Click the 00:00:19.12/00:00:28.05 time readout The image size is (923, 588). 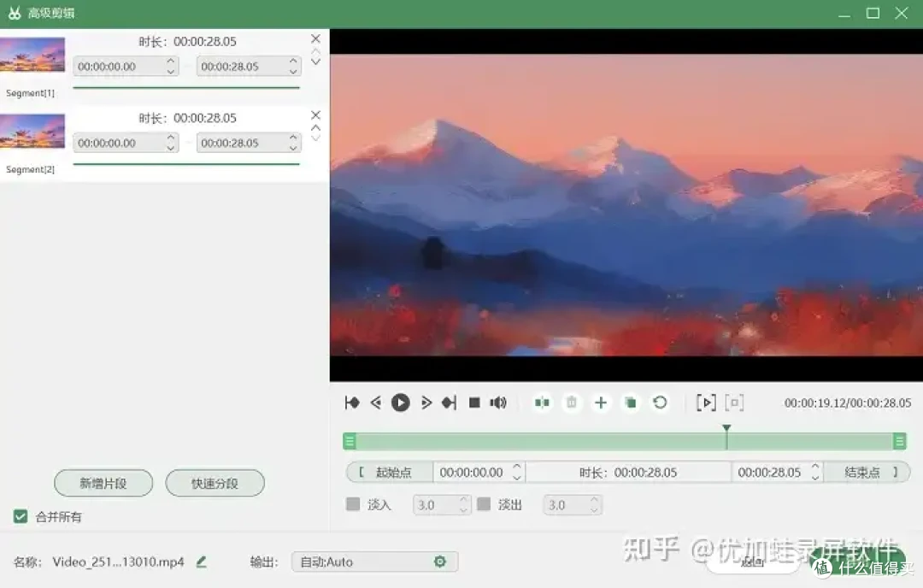click(848, 403)
